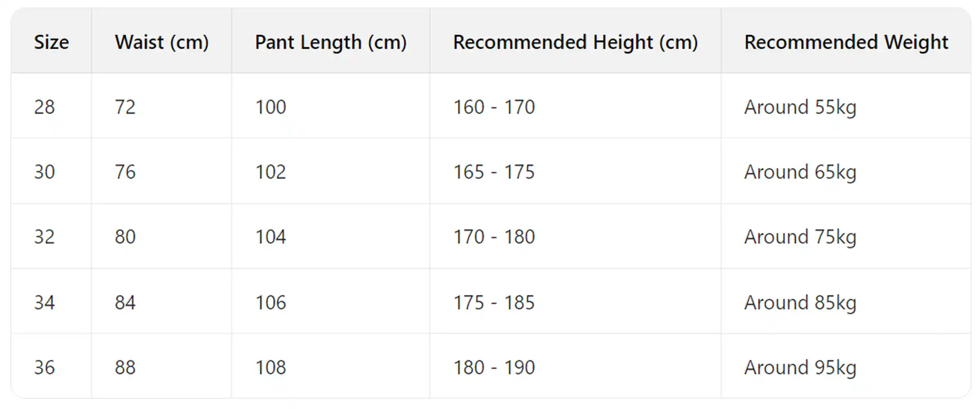980x409 pixels.
Task: Select the size 28 cell
Action: point(44,107)
